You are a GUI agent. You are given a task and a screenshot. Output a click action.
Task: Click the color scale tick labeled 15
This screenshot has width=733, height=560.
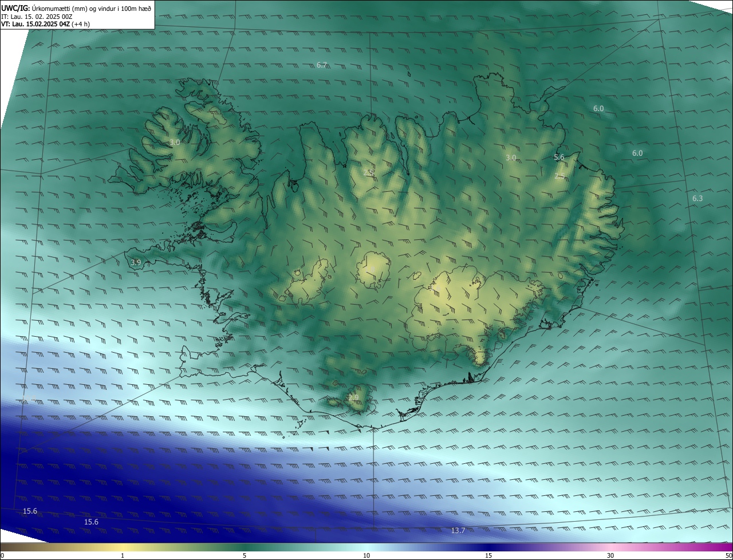click(488, 555)
